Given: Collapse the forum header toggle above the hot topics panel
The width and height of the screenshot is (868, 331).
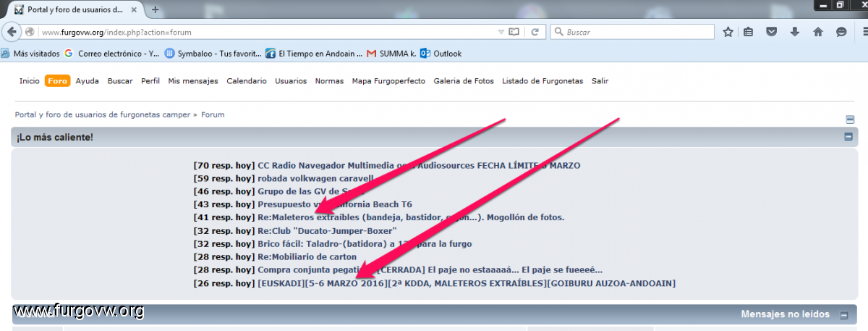Looking at the screenshot, I should click(850, 120).
